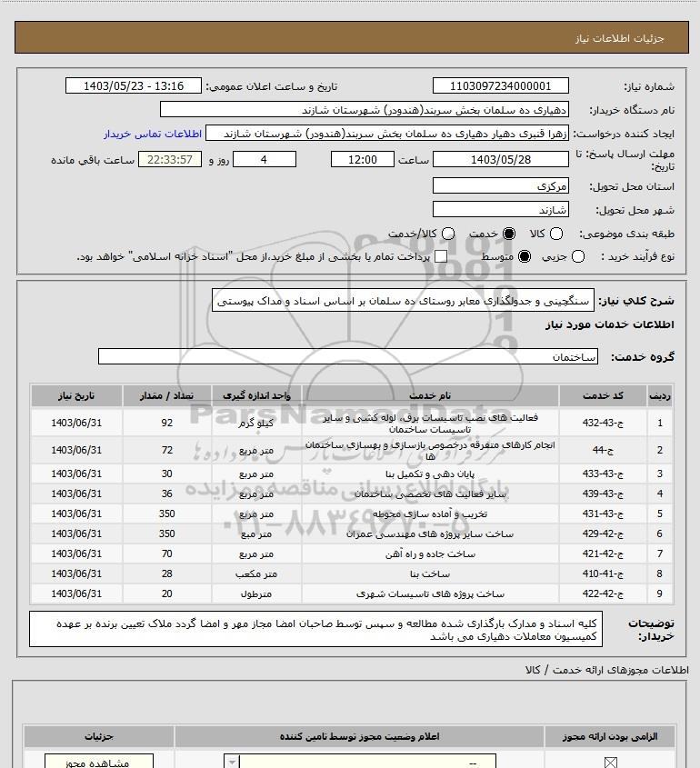Click the تعداد / مقدار column header
This screenshot has width=700, height=768.
pyautogui.click(x=166, y=395)
